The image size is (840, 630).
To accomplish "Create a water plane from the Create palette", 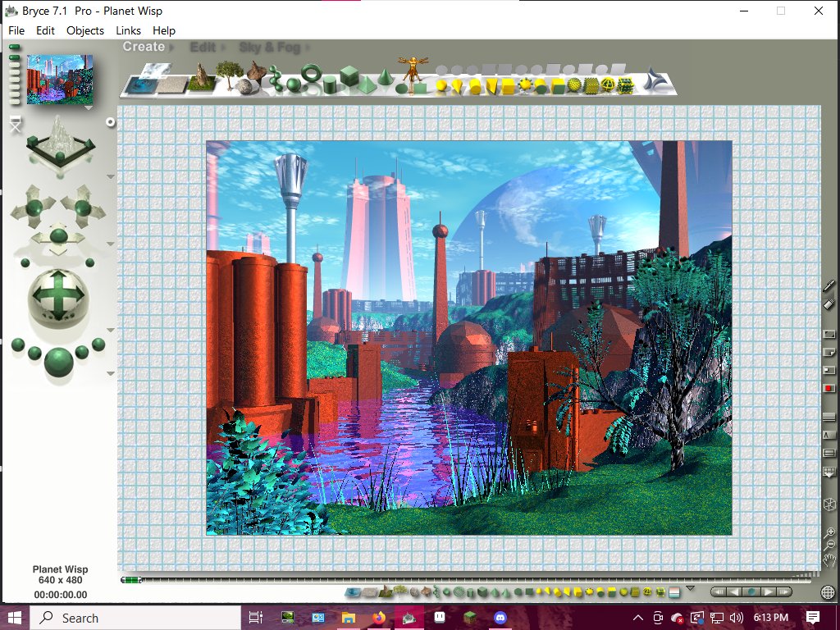I will 142,85.
